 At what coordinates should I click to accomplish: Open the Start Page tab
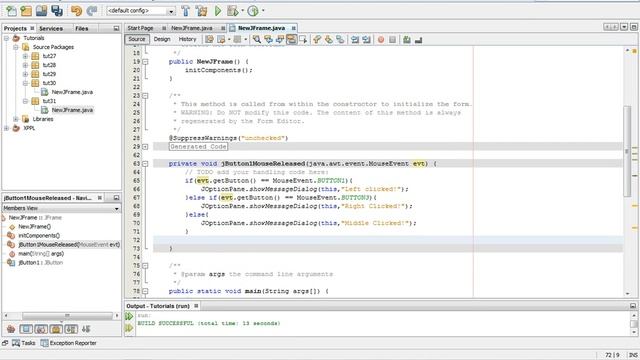(x=140, y=28)
